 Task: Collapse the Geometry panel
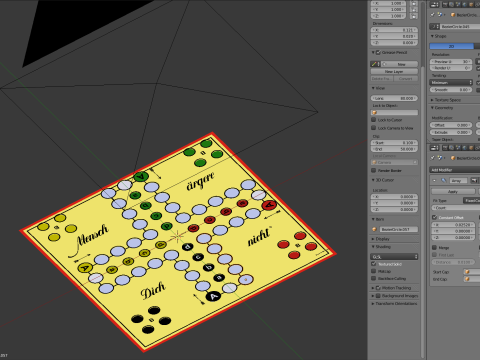pyautogui.click(x=432, y=108)
